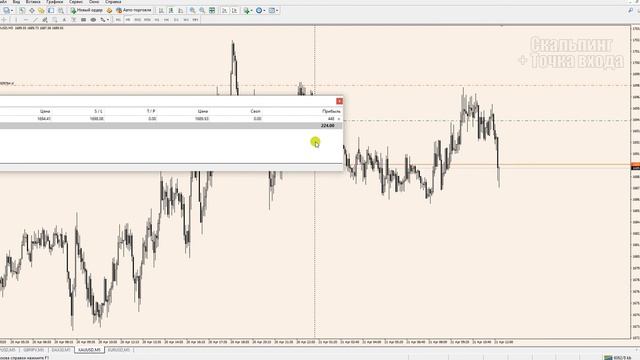Select H1 timeframe button
This screenshot has width=640, height=360.
157,20
